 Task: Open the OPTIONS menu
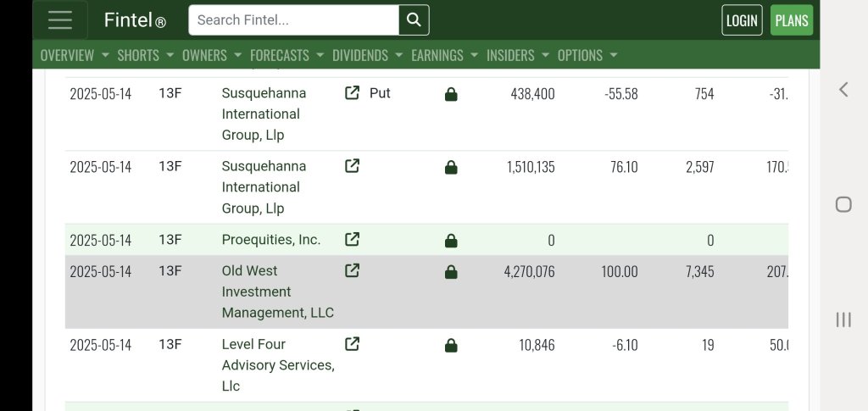587,55
